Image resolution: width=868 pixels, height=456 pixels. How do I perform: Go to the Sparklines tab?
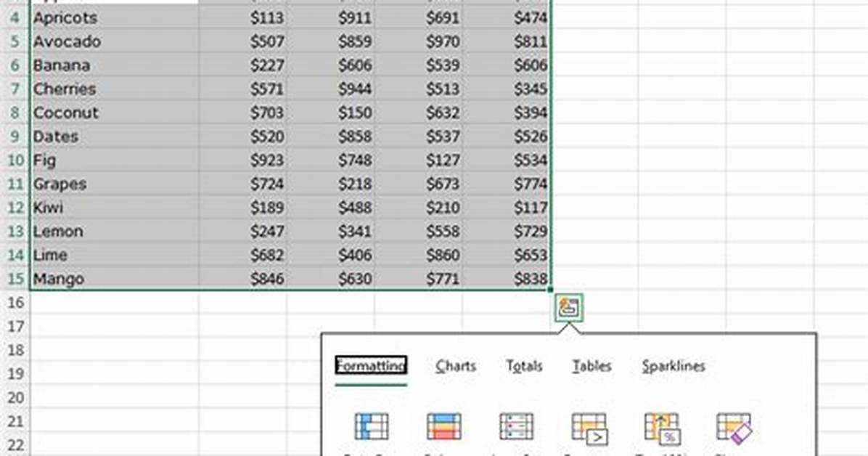tap(673, 366)
